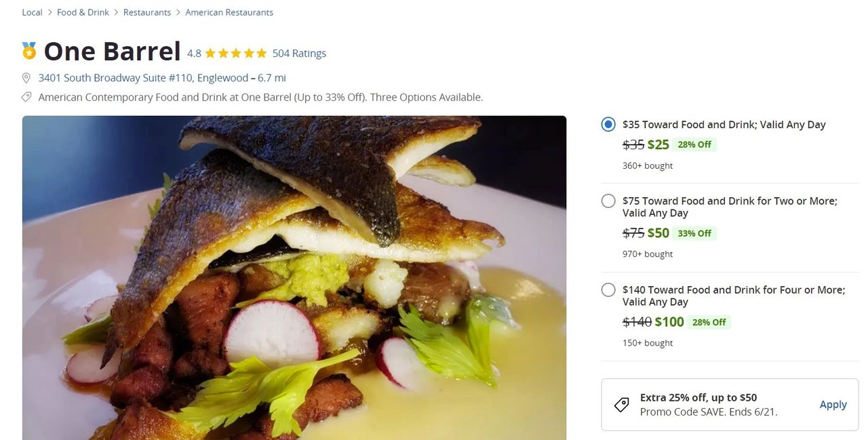Viewport: 868px width, 440px height.
Task: Select the $140 Food and Drink for Four option
Action: click(x=608, y=289)
